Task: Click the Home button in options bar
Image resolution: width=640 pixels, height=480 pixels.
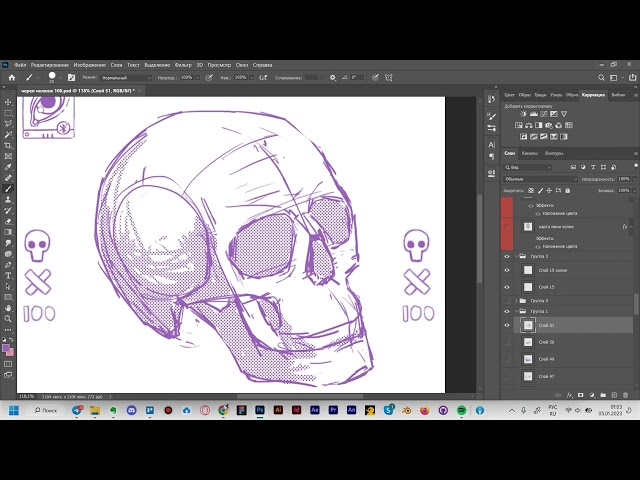Action: point(12,78)
